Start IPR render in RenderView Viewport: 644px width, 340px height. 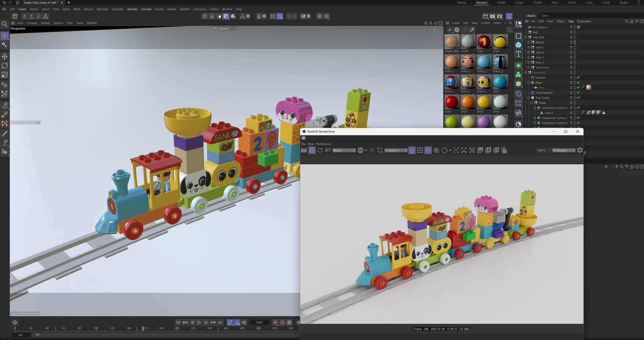(312, 150)
